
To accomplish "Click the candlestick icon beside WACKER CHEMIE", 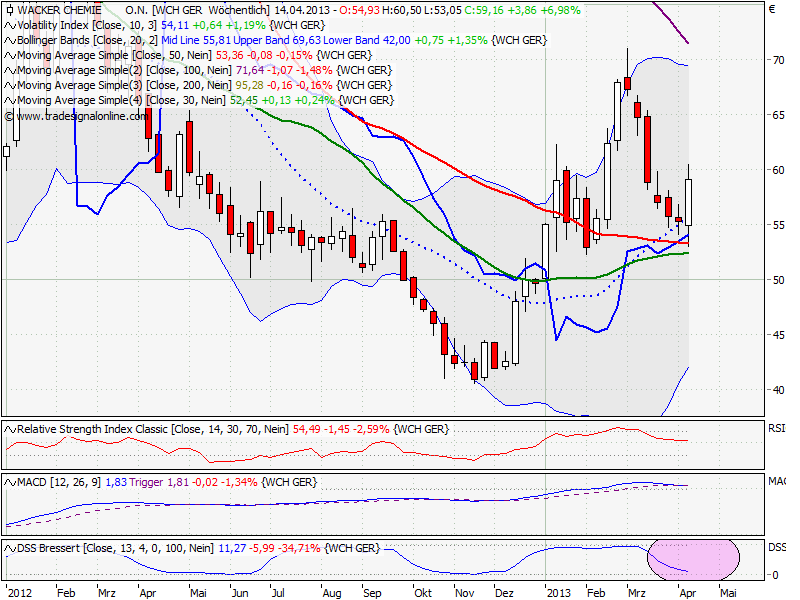I will [x=10, y=10].
